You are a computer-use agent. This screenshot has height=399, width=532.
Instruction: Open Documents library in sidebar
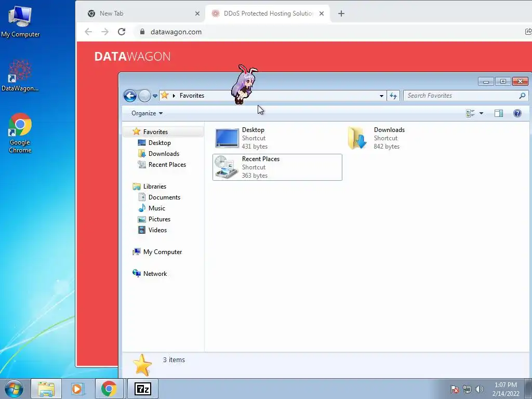[164, 197]
